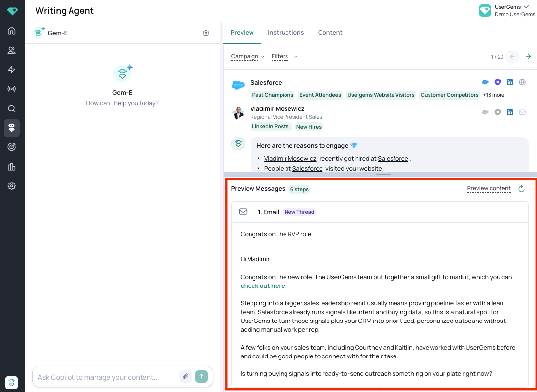Click Salesforce link in 'visited your website' line
This screenshot has width=537, height=392.
coord(307,169)
